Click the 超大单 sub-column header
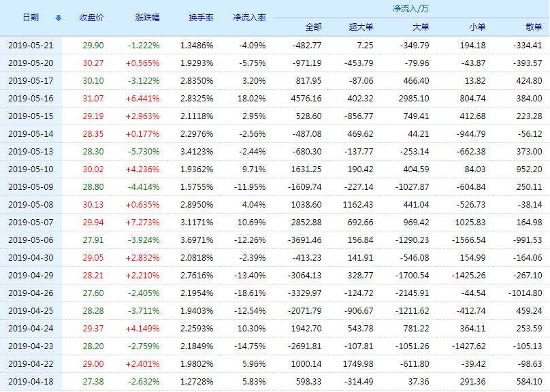 tap(361, 27)
